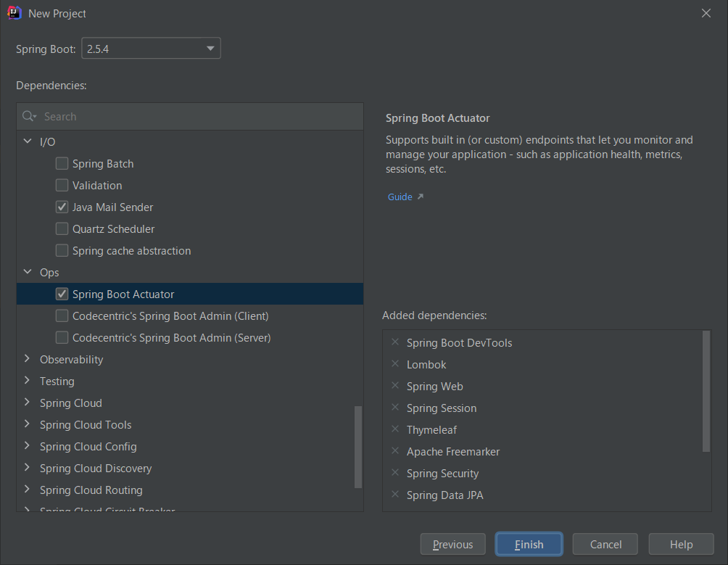Focus the dependencies Search field

[190, 117]
